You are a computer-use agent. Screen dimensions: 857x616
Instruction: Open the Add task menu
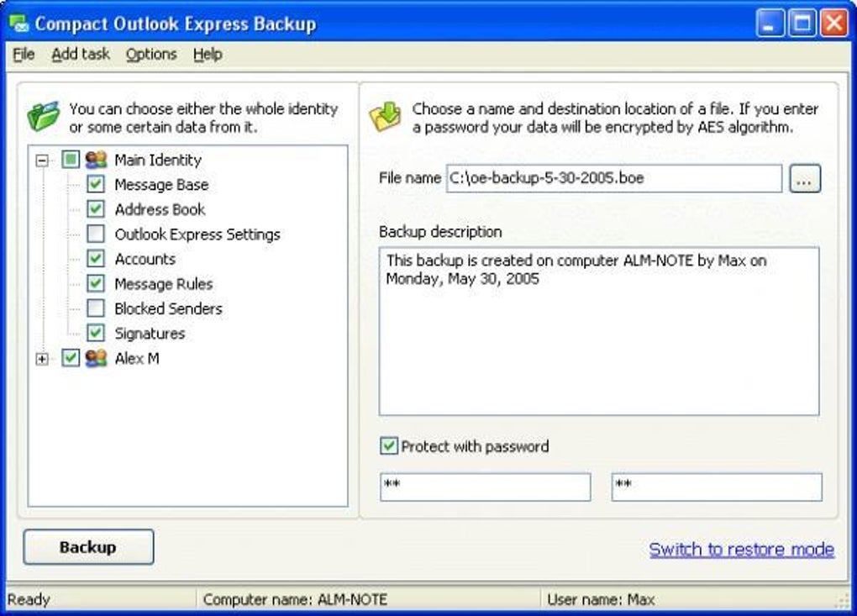81,54
